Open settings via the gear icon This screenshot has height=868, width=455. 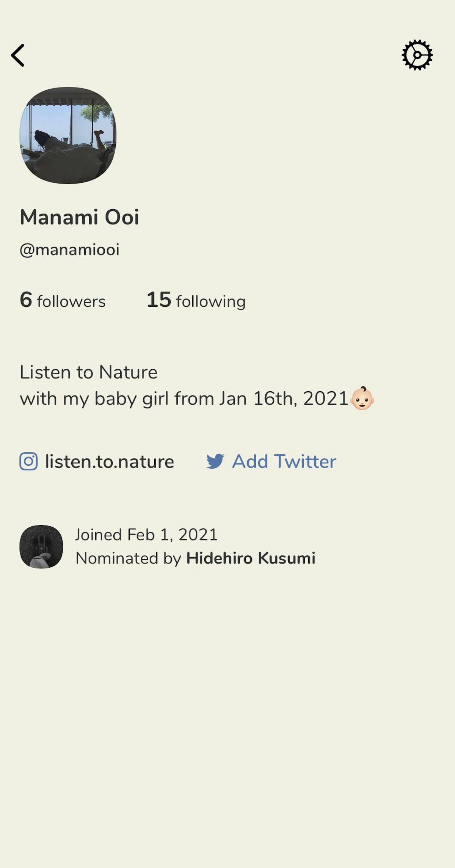(417, 55)
